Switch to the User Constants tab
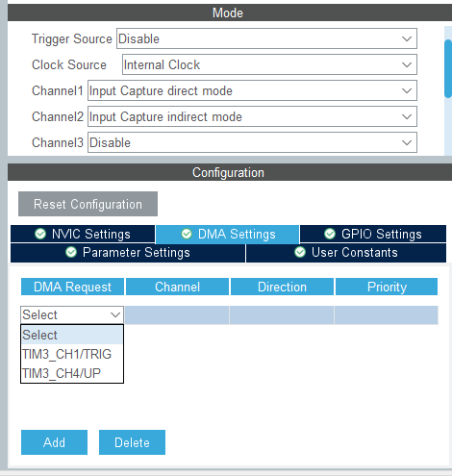Image resolution: width=452 pixels, height=476 pixels. tap(346, 253)
